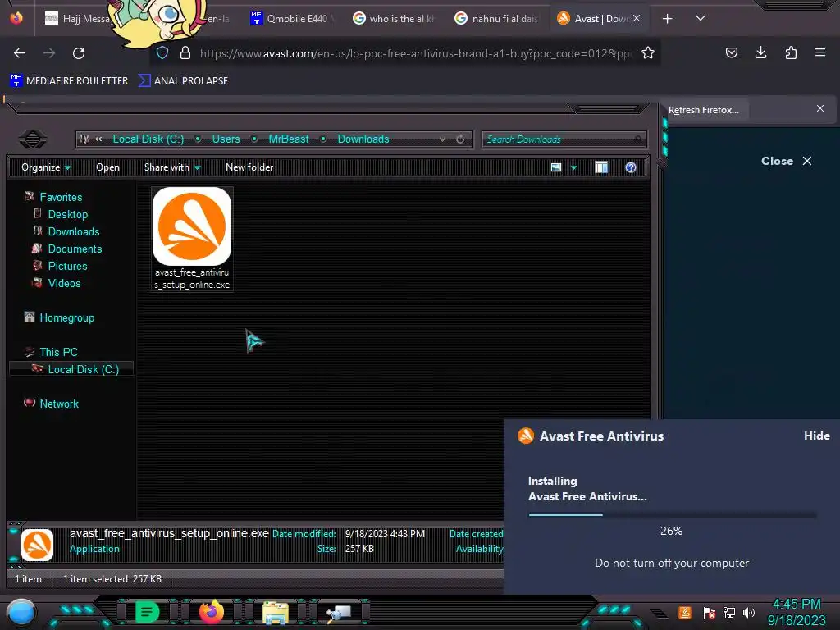
Task: Open Explorer help question icon
Action: tap(631, 167)
